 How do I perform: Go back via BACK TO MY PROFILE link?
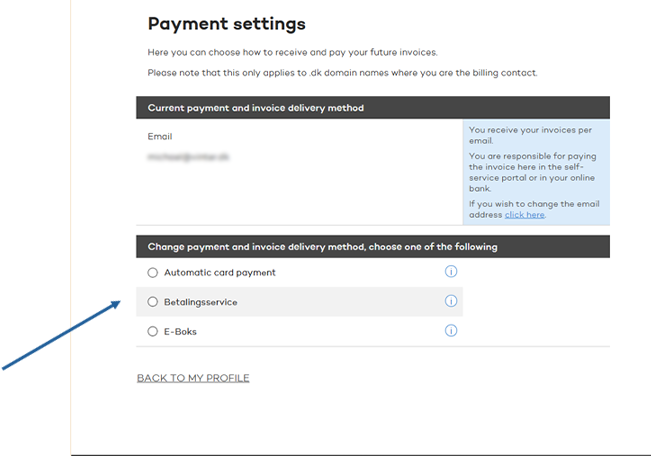(193, 378)
